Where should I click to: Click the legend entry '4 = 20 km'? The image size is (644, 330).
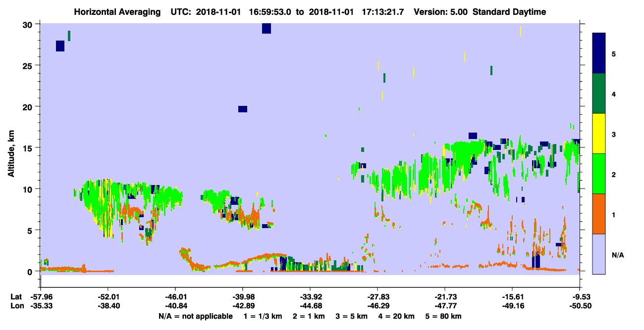398,316
